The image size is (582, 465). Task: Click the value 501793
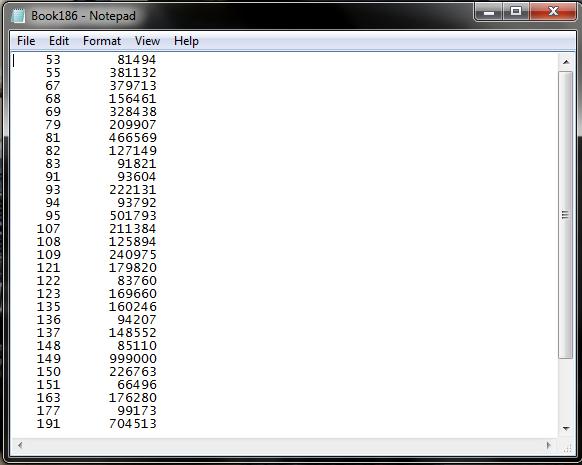133,215
